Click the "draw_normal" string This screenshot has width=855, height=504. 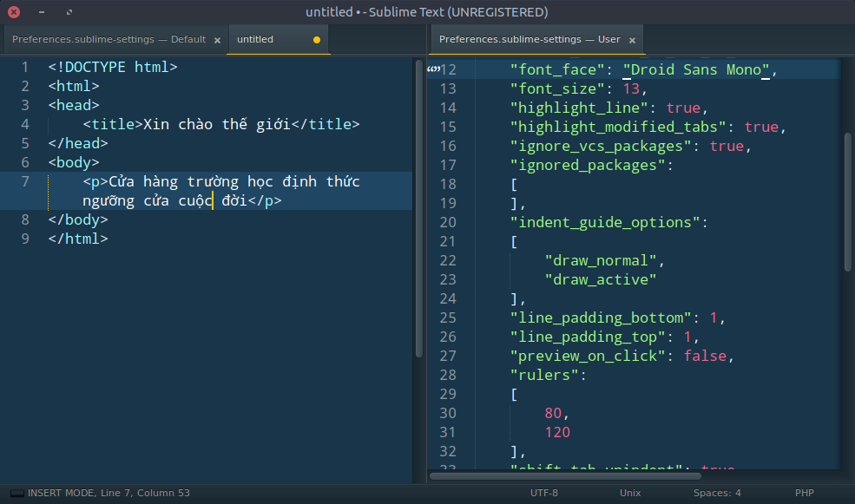click(x=601, y=260)
